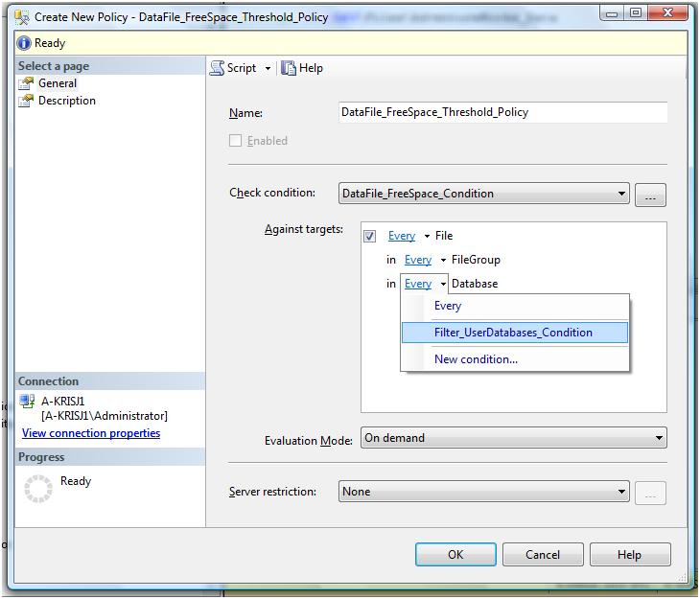Click the Database target label

click(x=475, y=284)
